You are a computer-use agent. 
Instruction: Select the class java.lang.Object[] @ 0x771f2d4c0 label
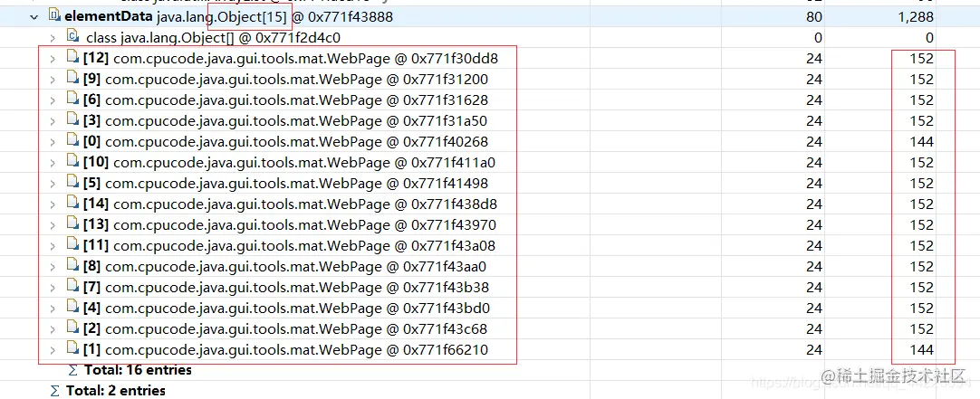click(x=213, y=37)
